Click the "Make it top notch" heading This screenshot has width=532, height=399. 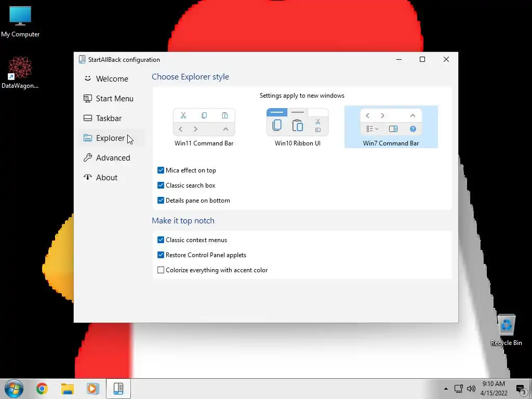coord(183,220)
